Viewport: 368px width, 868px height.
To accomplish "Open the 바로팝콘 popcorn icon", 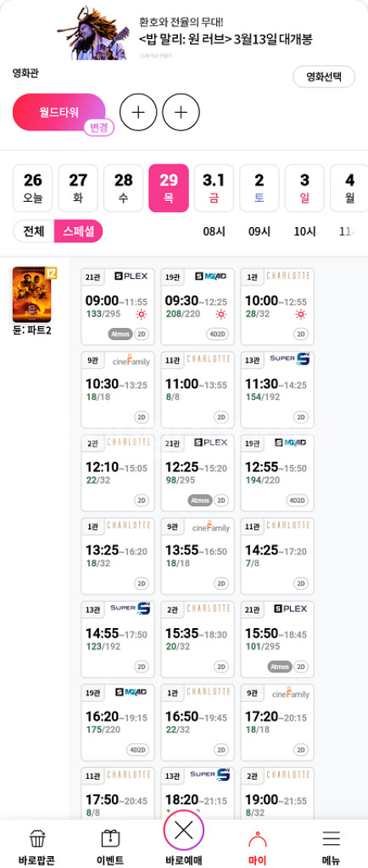I will pyautogui.click(x=37, y=840).
